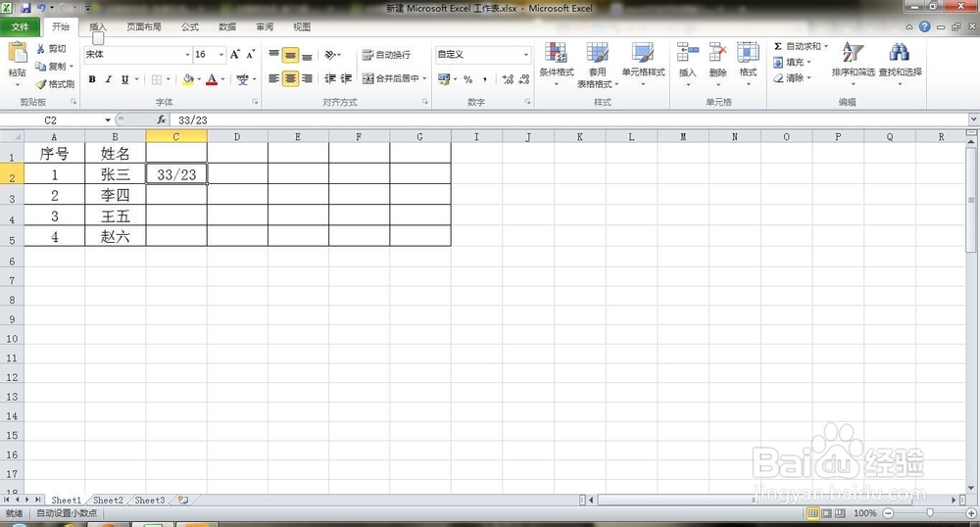Click the zoom out minus button
The height and width of the screenshot is (527, 980).
coord(888,513)
